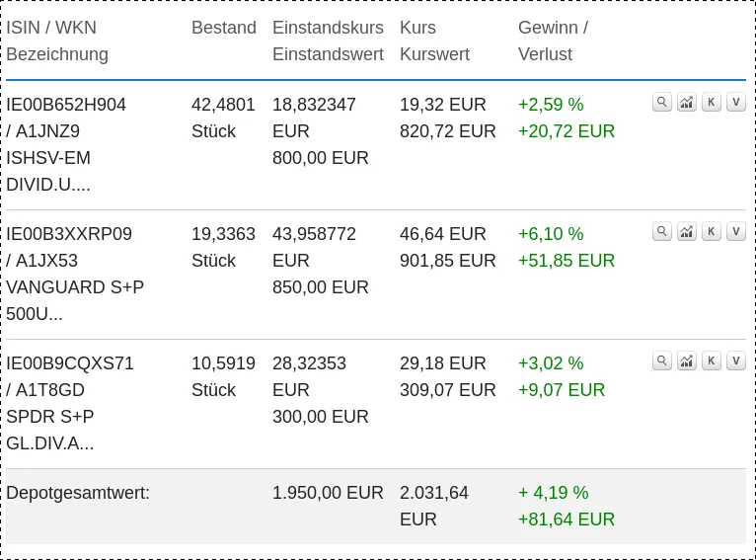Image resolution: width=756 pixels, height=560 pixels.
Task: Click the Bestand column header
Action: click(224, 28)
